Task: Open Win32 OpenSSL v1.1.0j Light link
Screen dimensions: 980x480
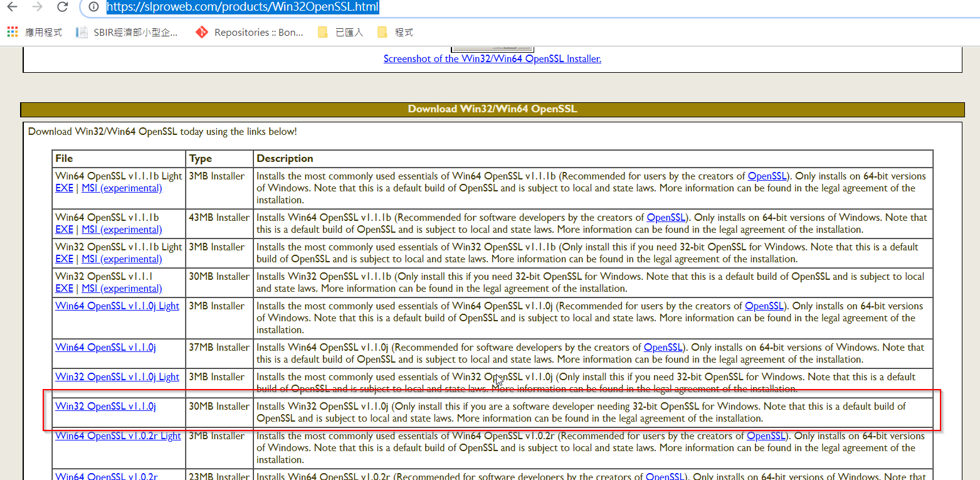Action: [x=117, y=377]
